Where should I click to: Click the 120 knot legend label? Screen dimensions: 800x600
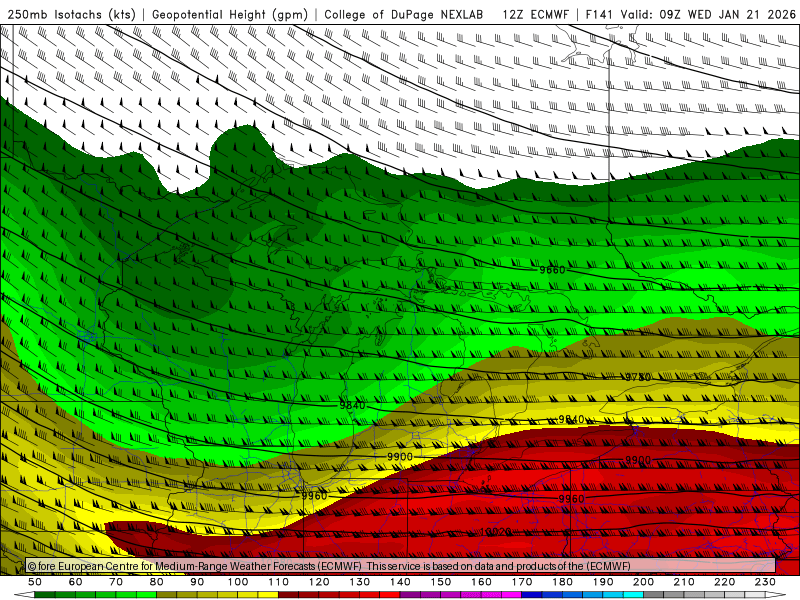pyautogui.click(x=319, y=582)
